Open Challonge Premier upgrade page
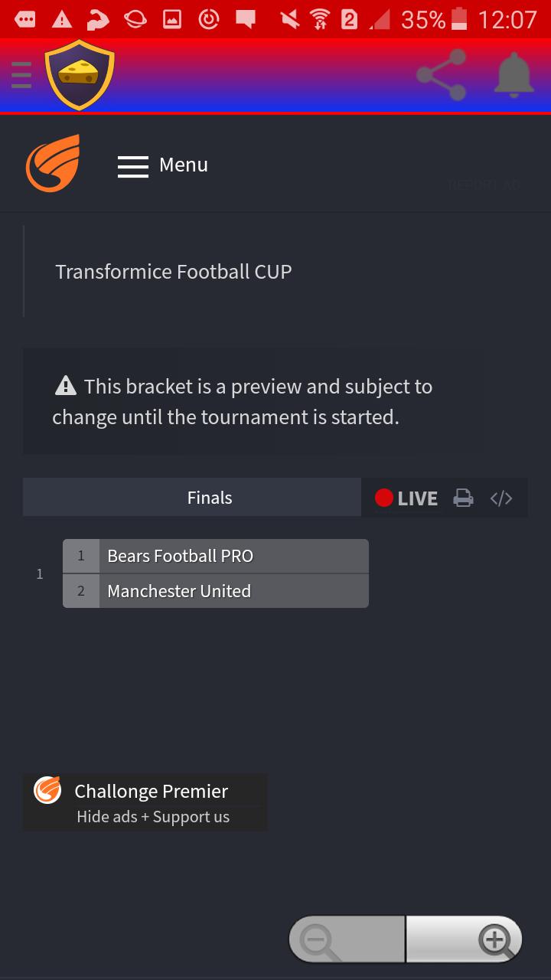The width and height of the screenshot is (551, 980). point(151,791)
